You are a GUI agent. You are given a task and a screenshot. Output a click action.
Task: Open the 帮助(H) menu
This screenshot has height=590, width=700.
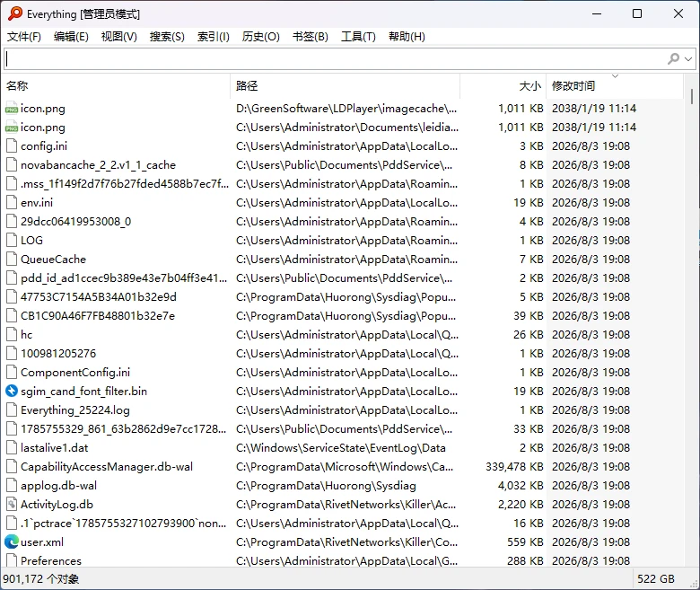click(x=407, y=37)
